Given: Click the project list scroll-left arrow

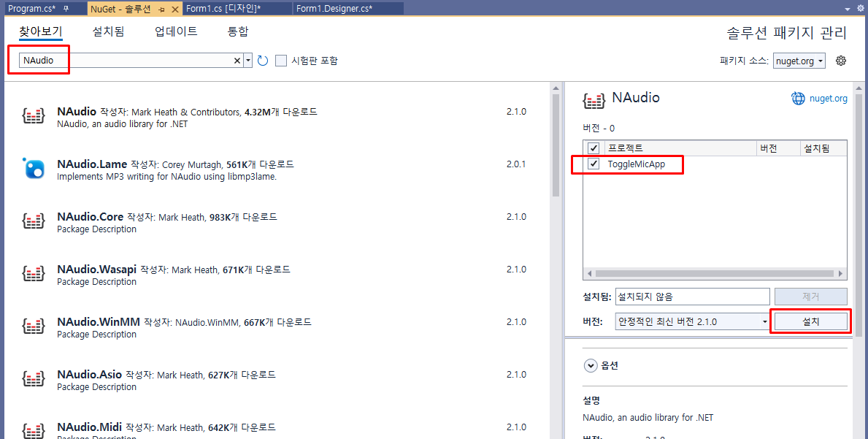Looking at the screenshot, I should (x=589, y=273).
